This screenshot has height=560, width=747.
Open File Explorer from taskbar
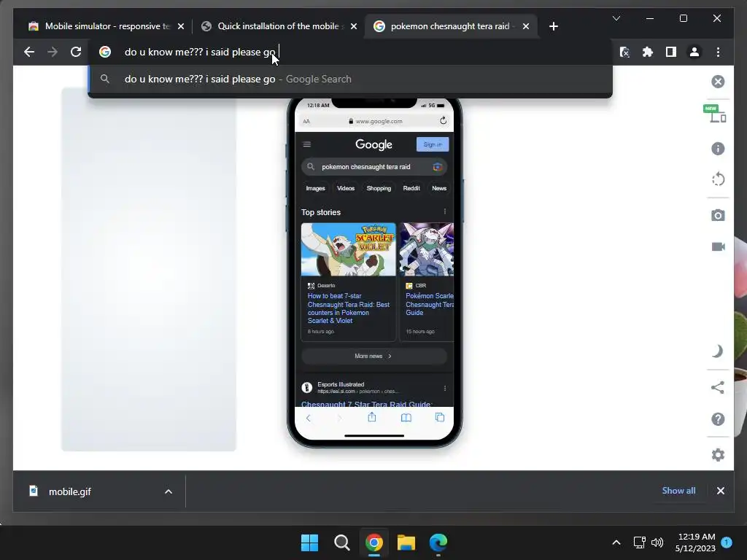[406, 542]
